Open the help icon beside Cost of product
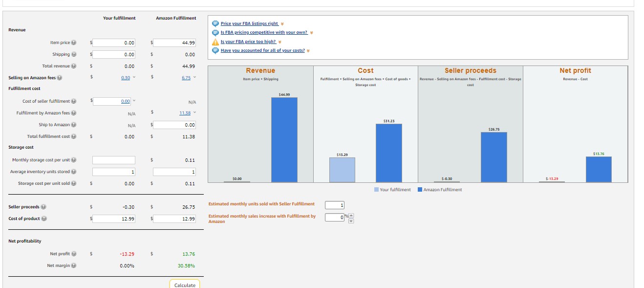This screenshot has height=288, width=644. tap(43, 219)
